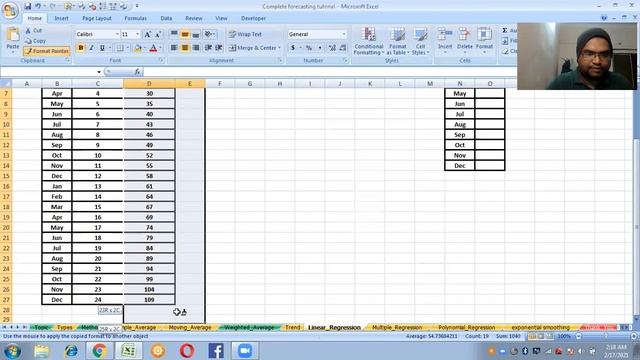This screenshot has height=360, width=640.
Task: Increase the cell indent
Action: pyautogui.click(x=219, y=48)
